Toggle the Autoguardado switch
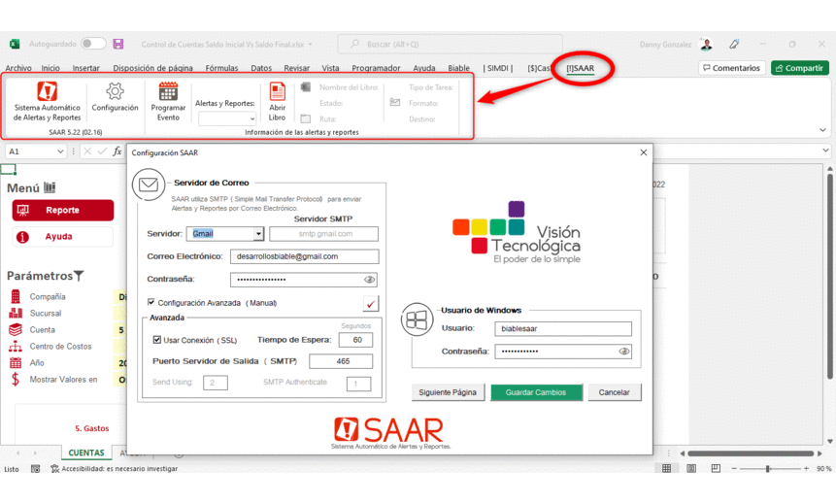836x504 pixels. [x=93, y=44]
